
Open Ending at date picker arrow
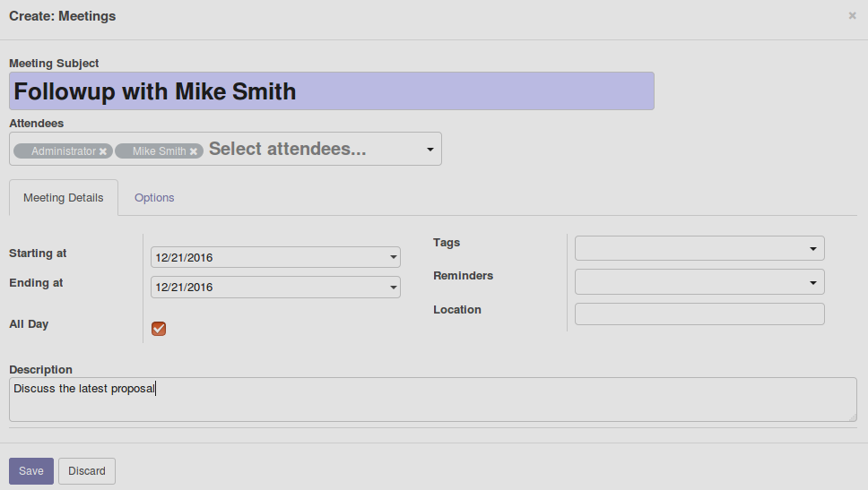tap(393, 287)
